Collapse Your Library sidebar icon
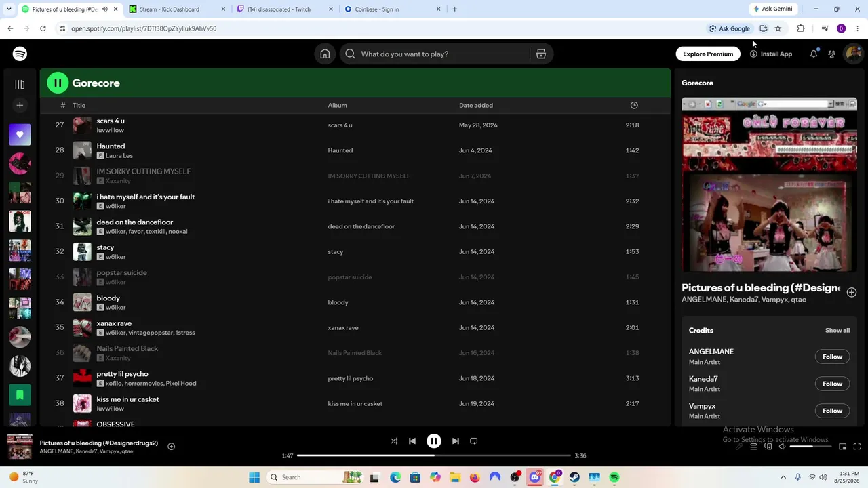 [x=20, y=84]
